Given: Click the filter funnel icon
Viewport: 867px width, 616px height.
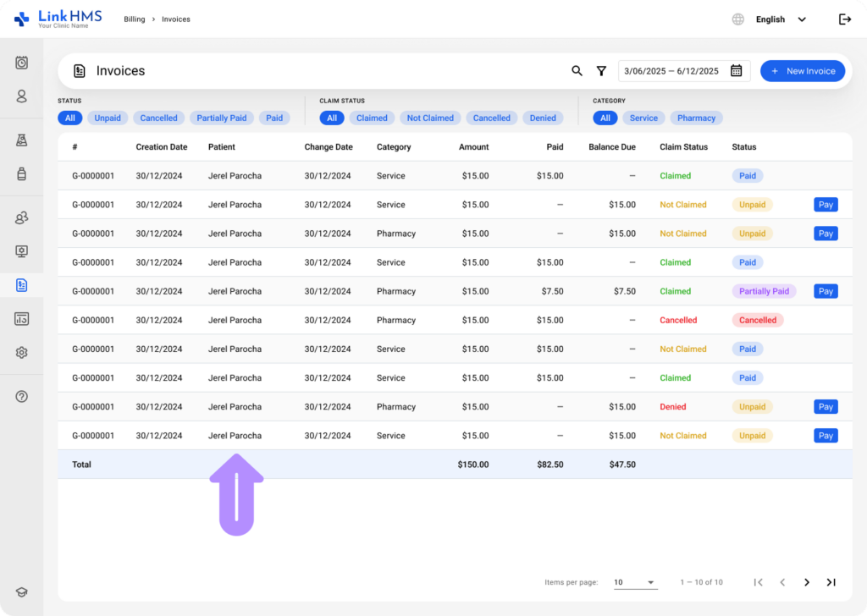Looking at the screenshot, I should click(601, 71).
